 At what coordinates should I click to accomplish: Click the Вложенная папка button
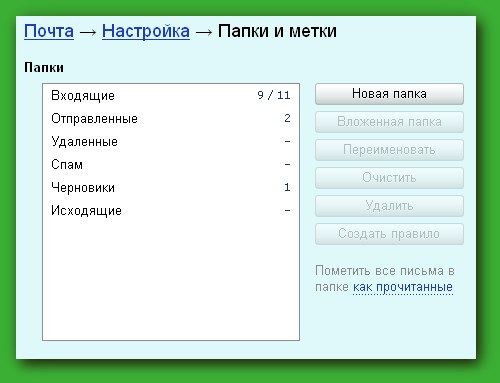[x=389, y=122]
